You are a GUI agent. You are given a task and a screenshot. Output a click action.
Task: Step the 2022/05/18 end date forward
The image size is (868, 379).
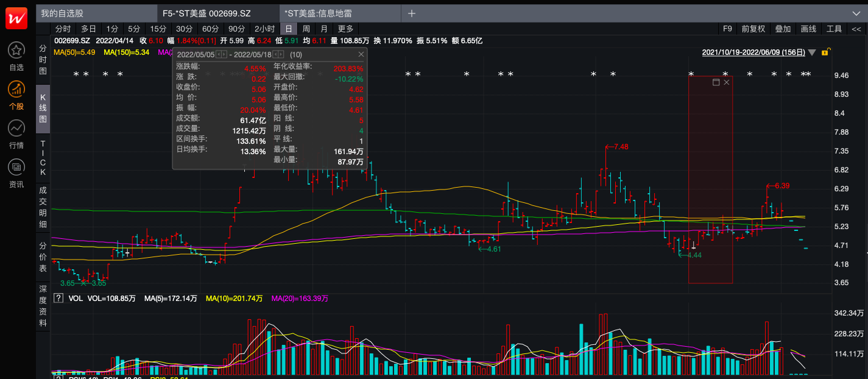coord(281,54)
